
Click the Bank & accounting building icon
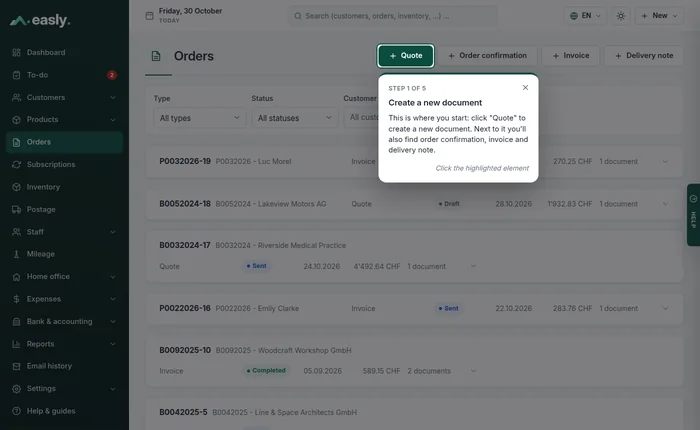click(17, 321)
